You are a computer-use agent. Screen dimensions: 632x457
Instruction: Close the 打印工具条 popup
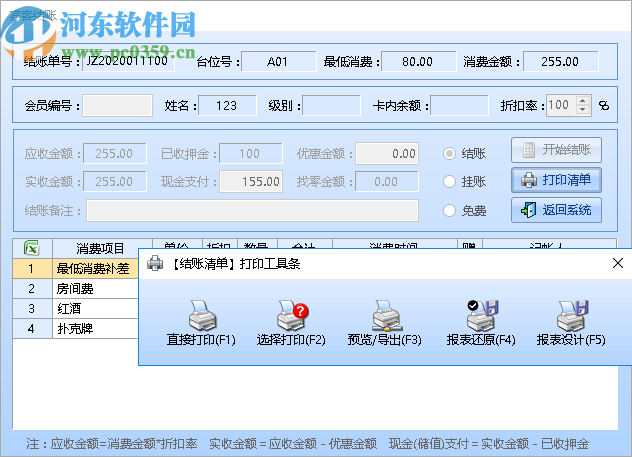pyautogui.click(x=617, y=263)
